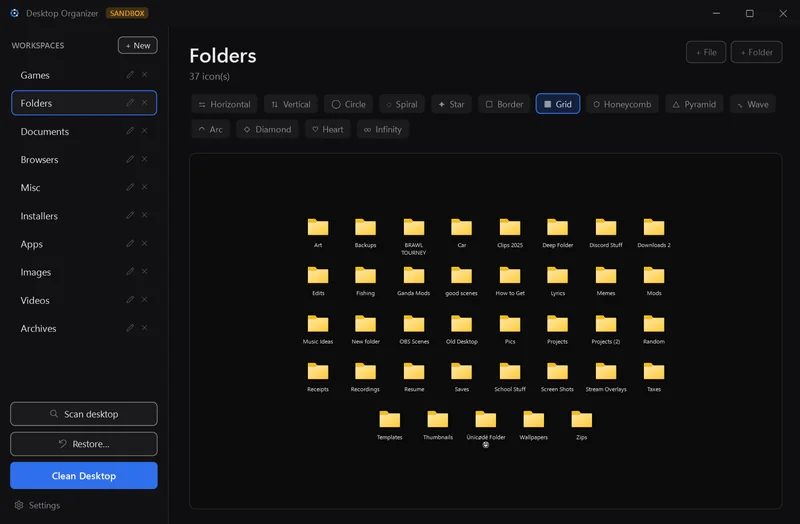
Task: Select the Backups folder icon
Action: tap(365, 227)
